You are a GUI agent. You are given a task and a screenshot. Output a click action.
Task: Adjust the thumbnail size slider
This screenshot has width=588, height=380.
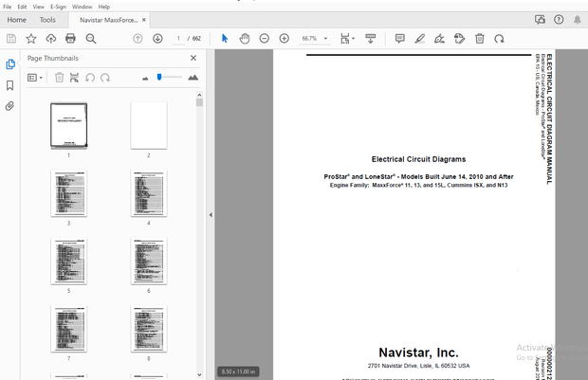(160, 77)
